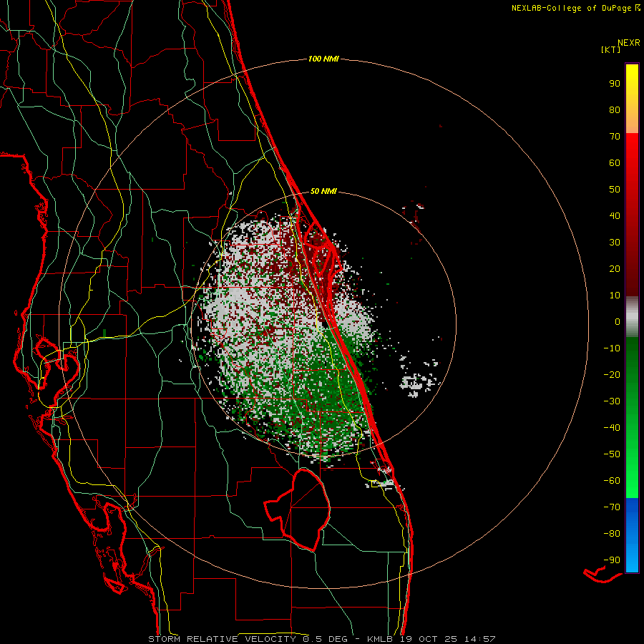Image resolution: width=644 pixels, height=644 pixels.
Task: Click the 10 knot scale label
Action: (615, 296)
